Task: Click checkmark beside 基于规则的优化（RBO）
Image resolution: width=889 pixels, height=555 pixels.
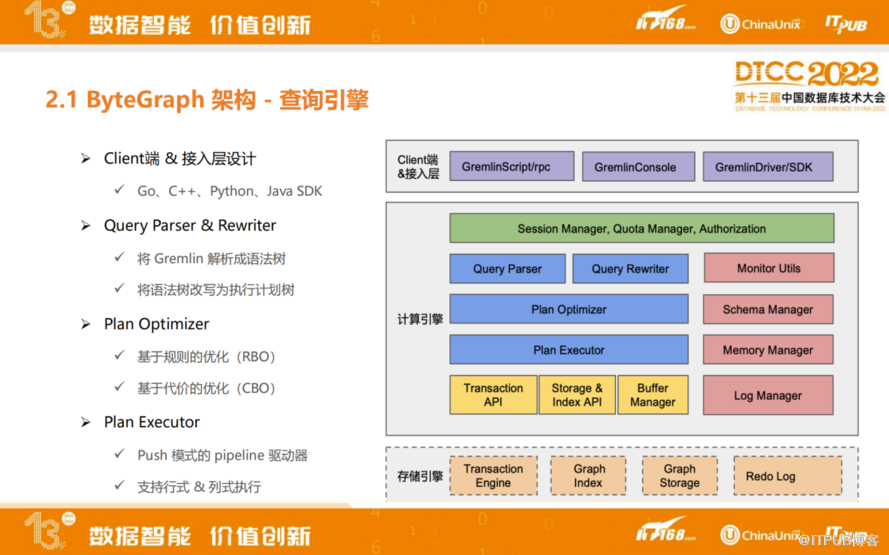Action: (119, 356)
